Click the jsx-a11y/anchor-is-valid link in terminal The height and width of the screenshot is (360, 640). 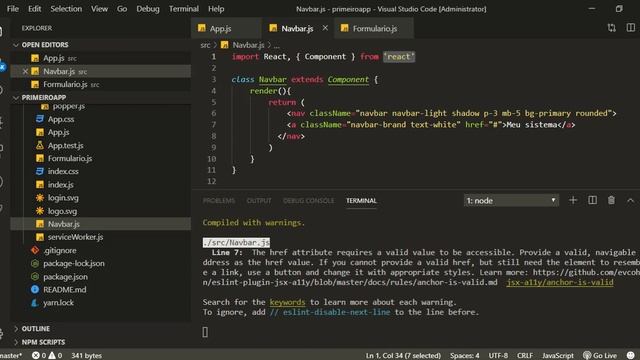tap(560, 282)
